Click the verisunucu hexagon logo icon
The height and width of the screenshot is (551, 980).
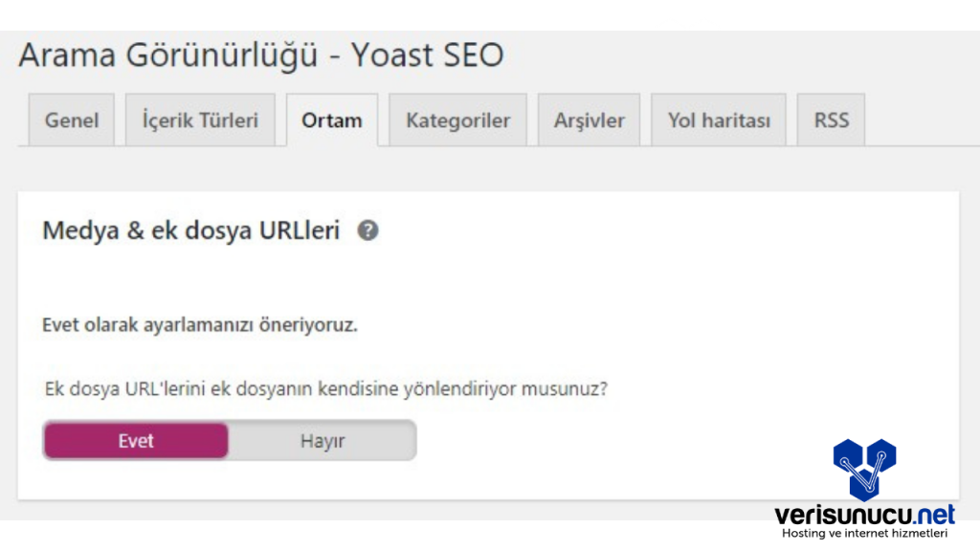pos(863,469)
